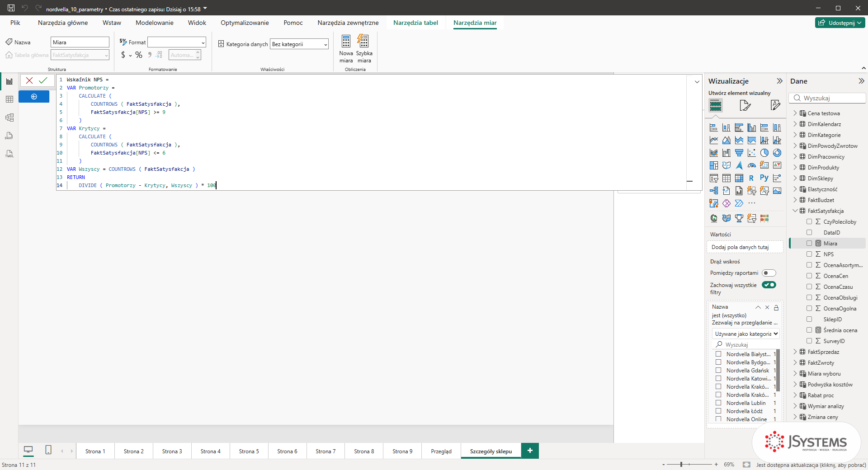Open the Table view in left sidebar
The width and height of the screenshot is (868, 470).
9,99
